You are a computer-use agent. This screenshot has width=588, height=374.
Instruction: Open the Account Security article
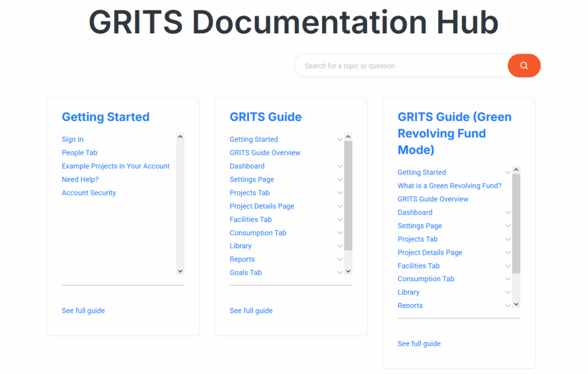(88, 193)
